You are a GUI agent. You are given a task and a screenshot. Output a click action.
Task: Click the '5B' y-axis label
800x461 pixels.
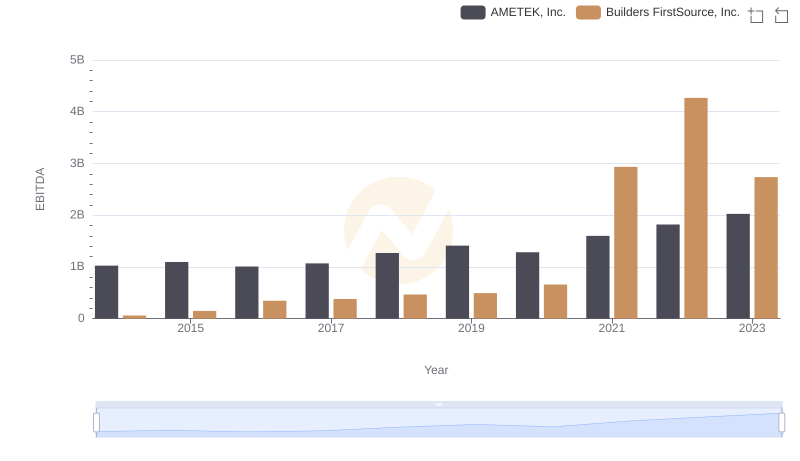pyautogui.click(x=77, y=60)
